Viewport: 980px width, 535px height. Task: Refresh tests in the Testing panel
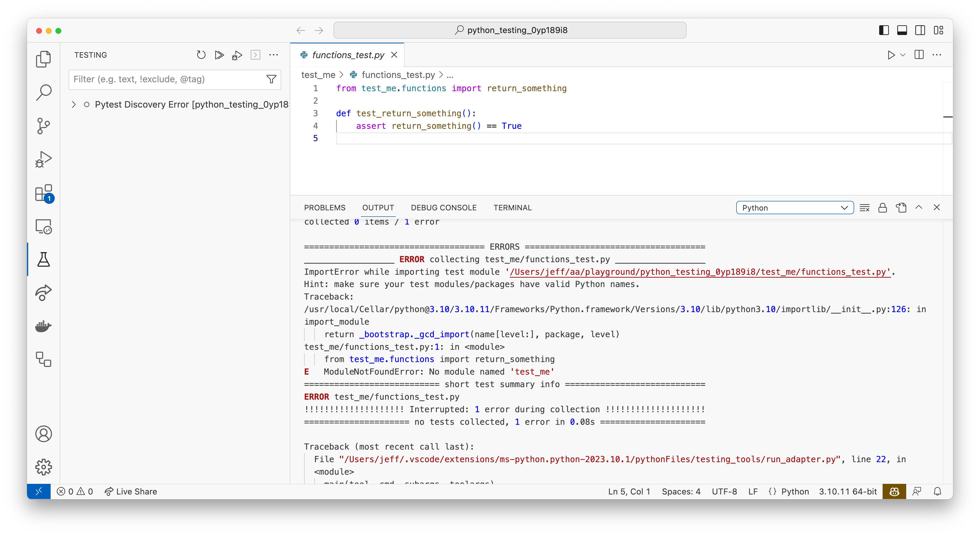click(x=201, y=55)
